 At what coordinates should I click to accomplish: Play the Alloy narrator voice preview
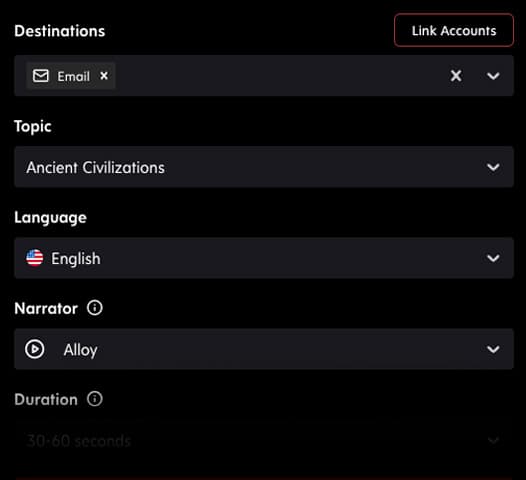tap(35, 349)
